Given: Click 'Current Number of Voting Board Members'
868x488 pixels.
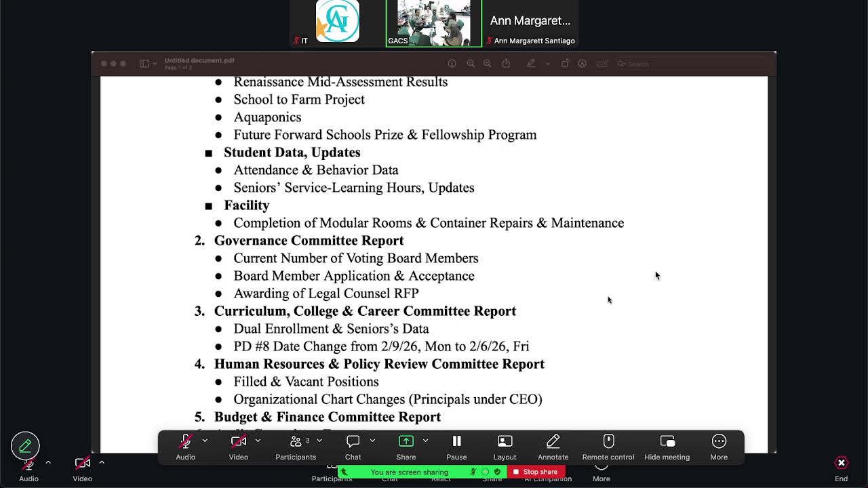Looking at the screenshot, I should pyautogui.click(x=356, y=258).
